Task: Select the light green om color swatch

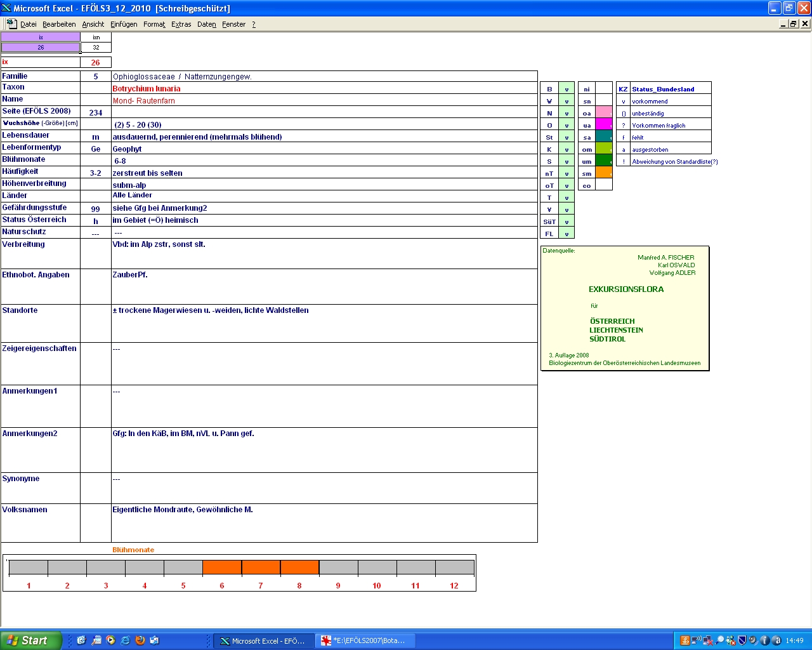Action: [604, 149]
